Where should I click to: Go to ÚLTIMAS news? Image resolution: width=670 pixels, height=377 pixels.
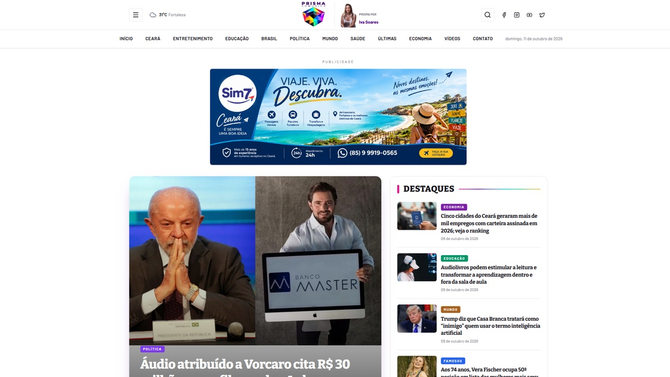click(387, 39)
